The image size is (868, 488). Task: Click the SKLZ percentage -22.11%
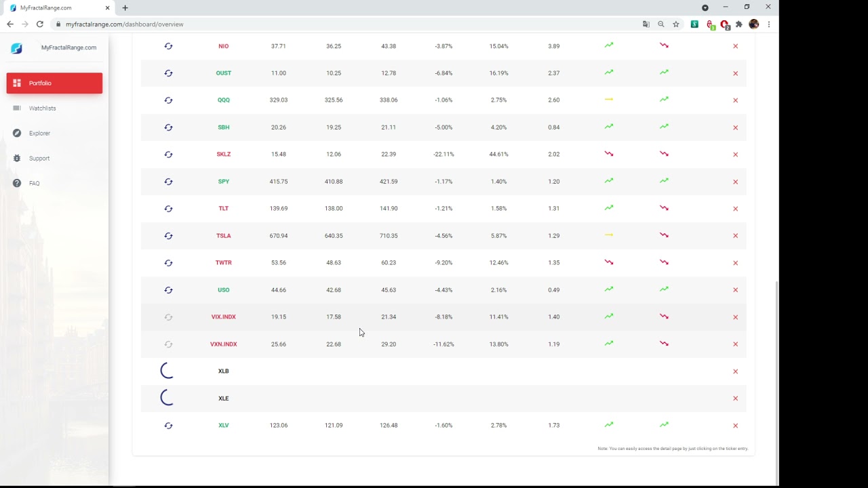tap(443, 155)
